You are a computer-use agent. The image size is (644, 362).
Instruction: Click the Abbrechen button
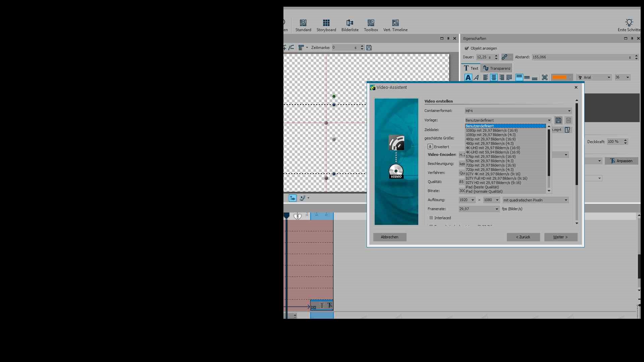tap(389, 237)
